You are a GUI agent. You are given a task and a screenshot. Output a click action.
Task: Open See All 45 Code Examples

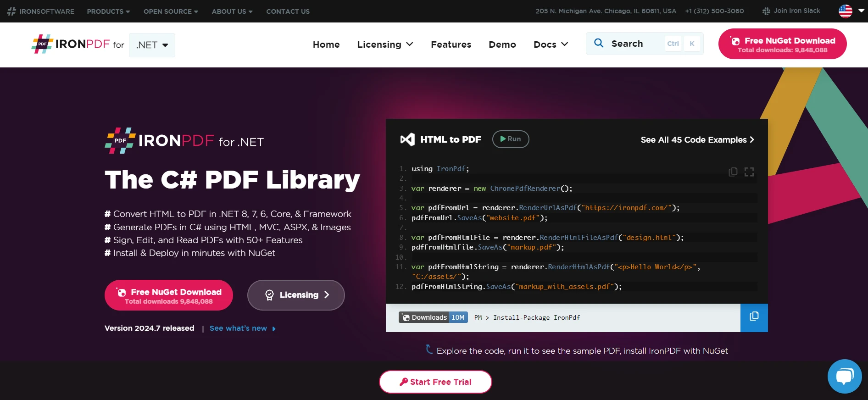point(697,139)
